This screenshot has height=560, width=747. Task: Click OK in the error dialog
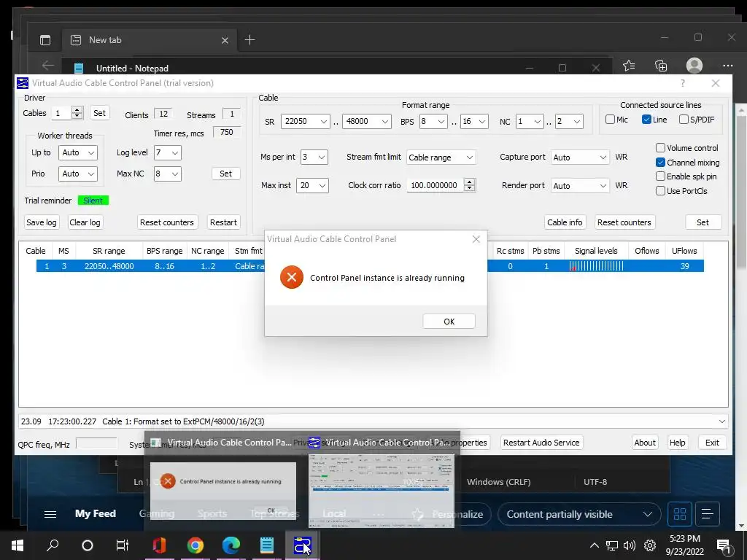coord(449,322)
